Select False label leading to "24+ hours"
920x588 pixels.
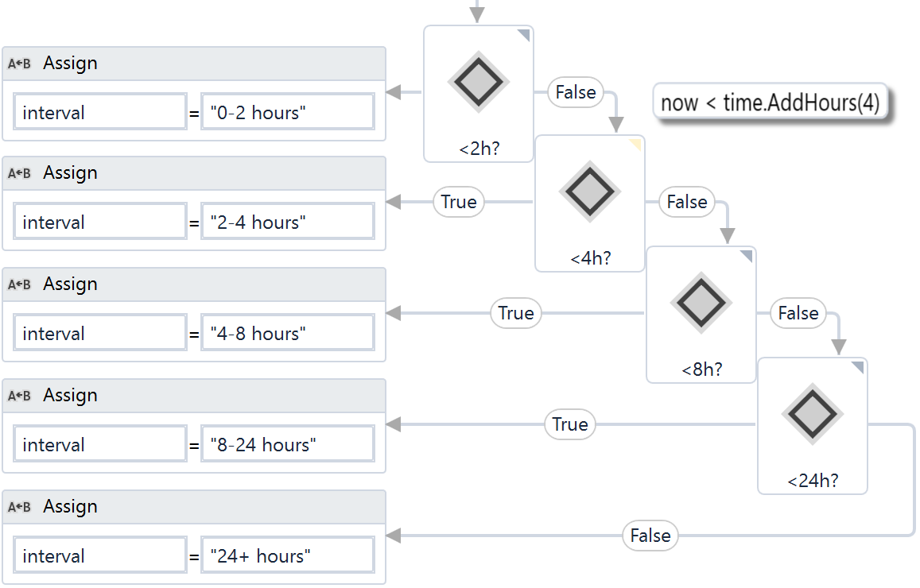click(x=650, y=536)
